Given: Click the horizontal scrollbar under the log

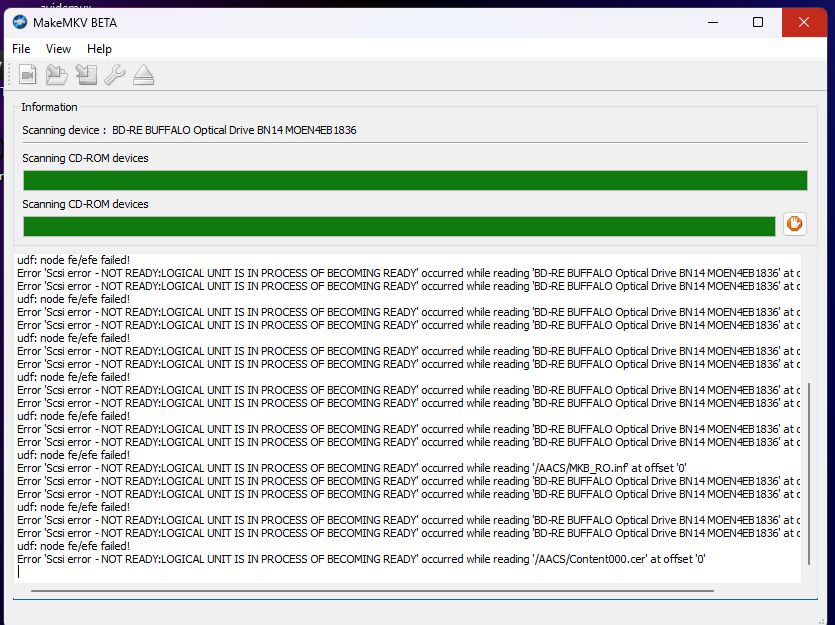Looking at the screenshot, I should [x=372, y=591].
